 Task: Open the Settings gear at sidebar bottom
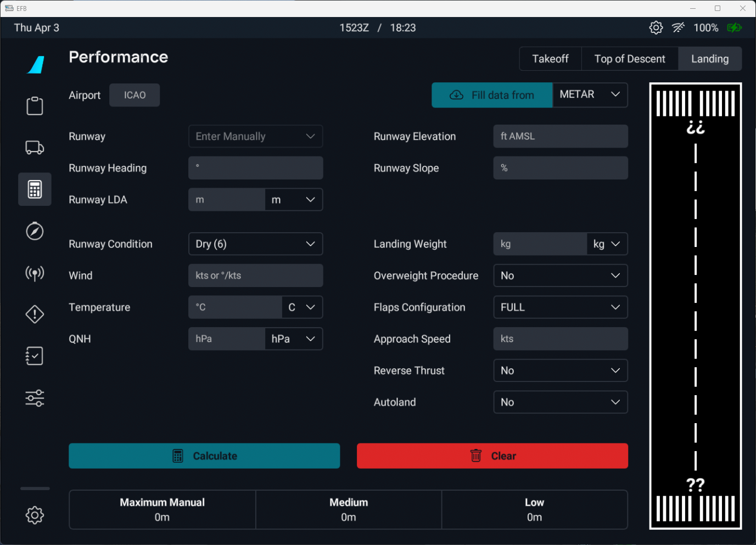pyautogui.click(x=35, y=515)
